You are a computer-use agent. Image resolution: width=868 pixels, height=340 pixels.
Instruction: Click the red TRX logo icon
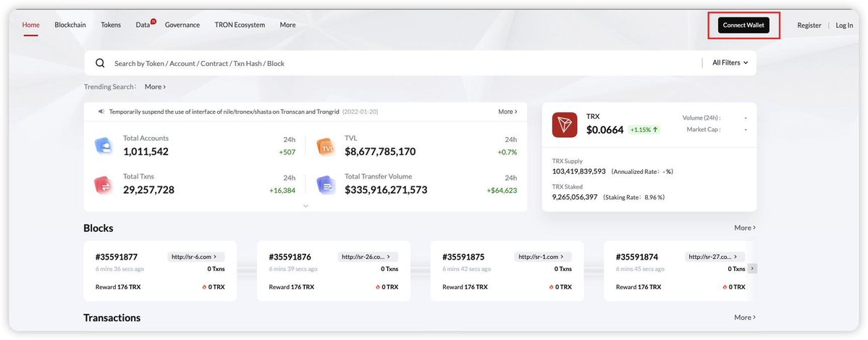tap(565, 125)
